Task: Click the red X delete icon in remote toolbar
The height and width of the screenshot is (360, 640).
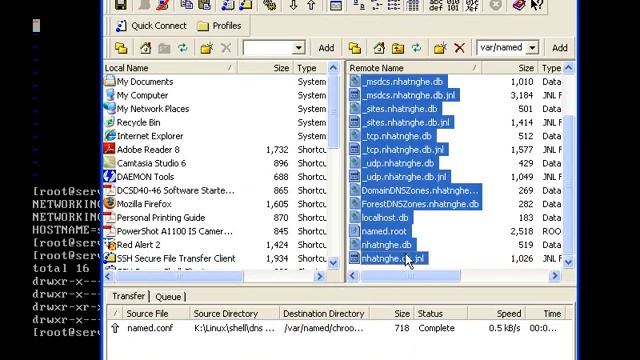Action: pyautogui.click(x=460, y=48)
